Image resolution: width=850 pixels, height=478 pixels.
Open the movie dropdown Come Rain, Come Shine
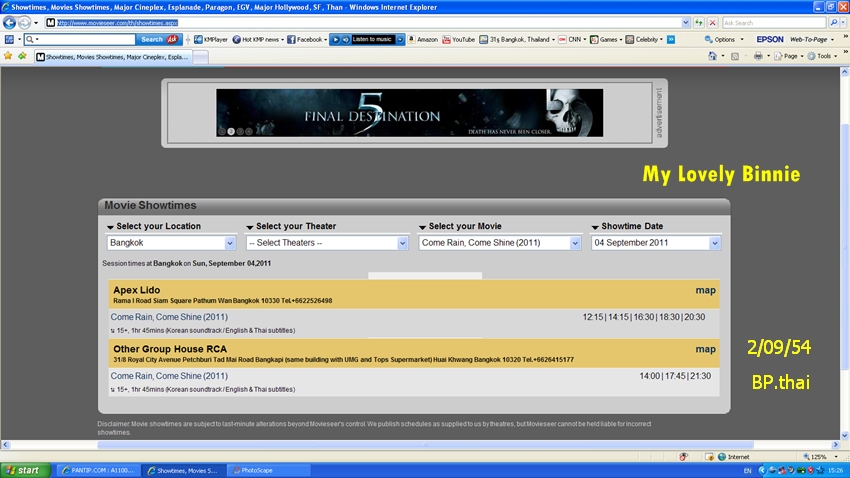[499, 243]
